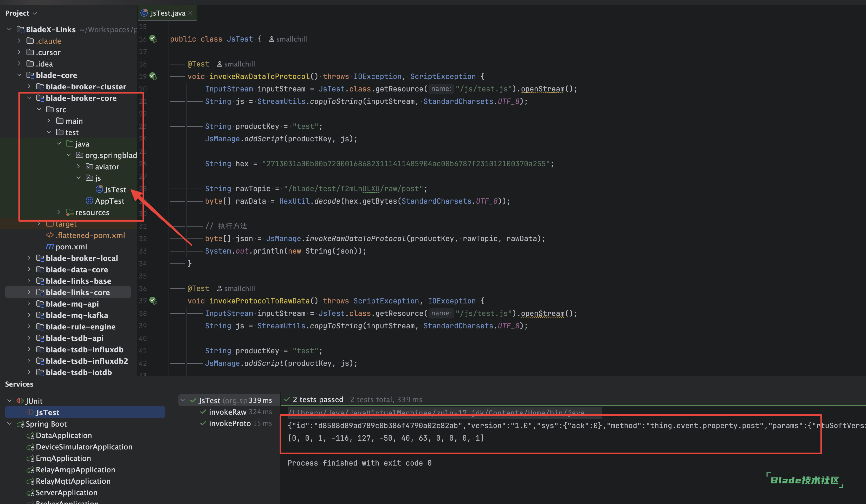The height and width of the screenshot is (504, 866).
Task: Click run icon for invokeRawDataToProtocol method
Action: point(153,76)
